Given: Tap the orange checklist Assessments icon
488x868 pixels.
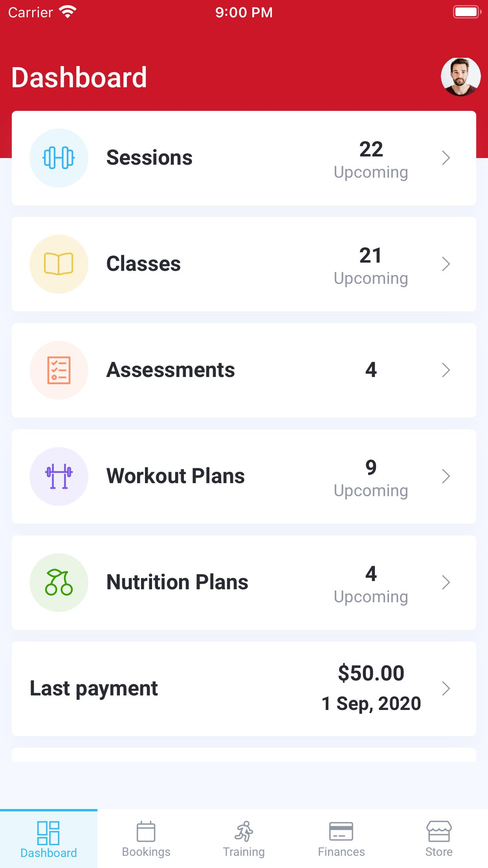Looking at the screenshot, I should tap(59, 370).
